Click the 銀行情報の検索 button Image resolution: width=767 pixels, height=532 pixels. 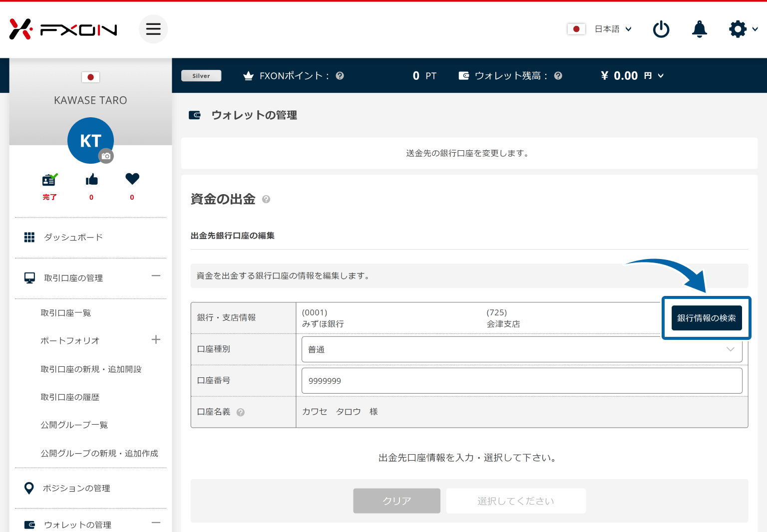point(707,318)
